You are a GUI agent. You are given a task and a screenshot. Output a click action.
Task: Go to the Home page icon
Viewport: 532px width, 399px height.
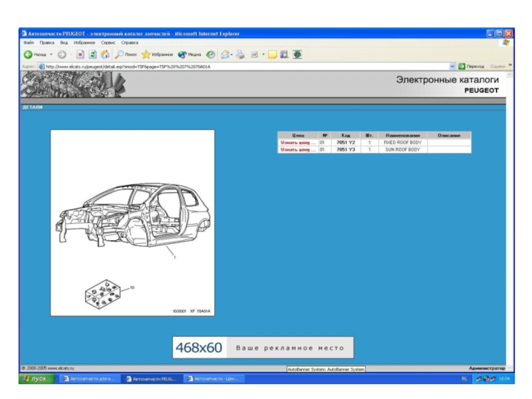(105, 55)
